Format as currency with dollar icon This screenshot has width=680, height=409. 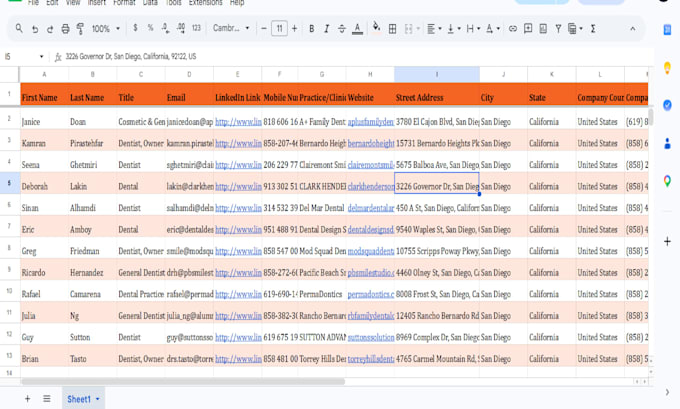(x=135, y=28)
